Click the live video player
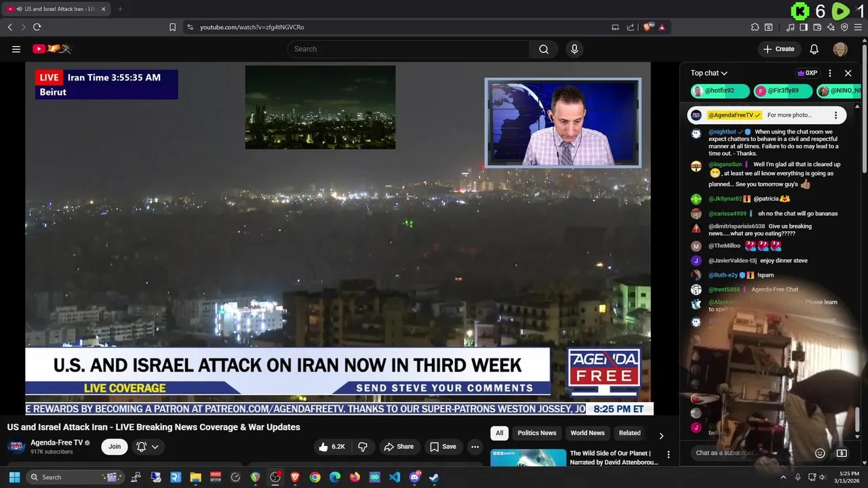Screen dimensions: 868x488 [338, 239]
